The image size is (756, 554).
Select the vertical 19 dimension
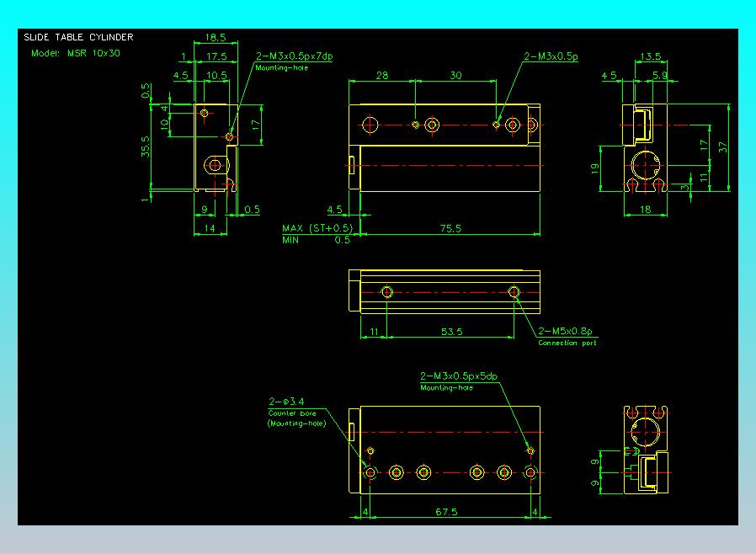click(595, 168)
